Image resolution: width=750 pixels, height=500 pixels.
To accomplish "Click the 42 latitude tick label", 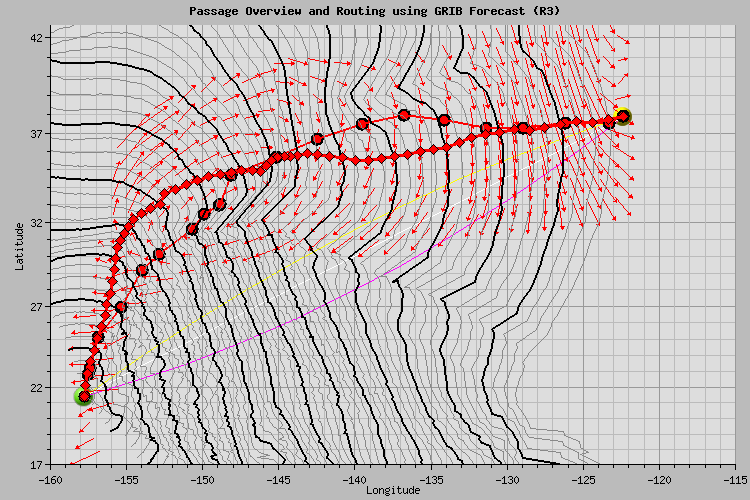I will pos(37,37).
